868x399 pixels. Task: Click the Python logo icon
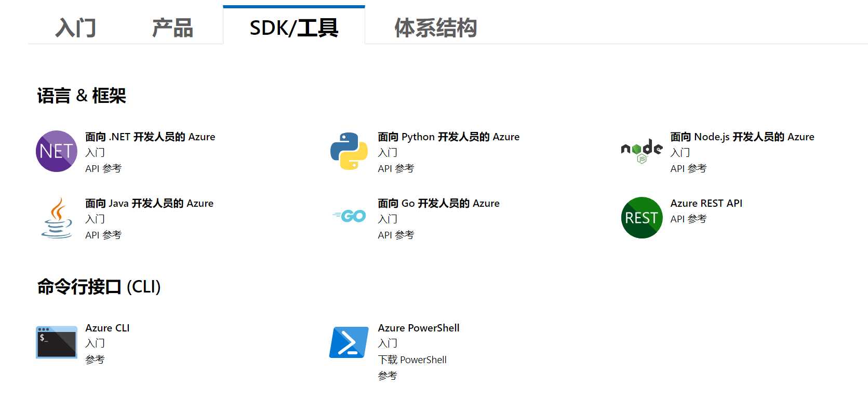pos(349,151)
